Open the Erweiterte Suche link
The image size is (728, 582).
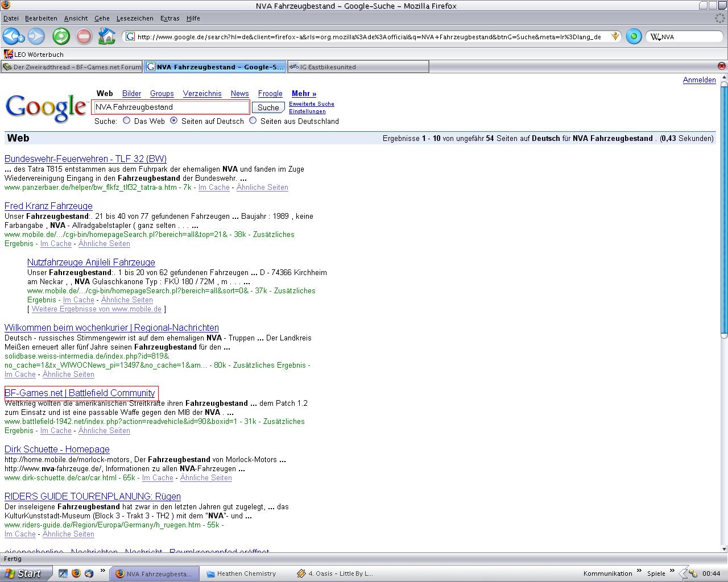(312, 104)
